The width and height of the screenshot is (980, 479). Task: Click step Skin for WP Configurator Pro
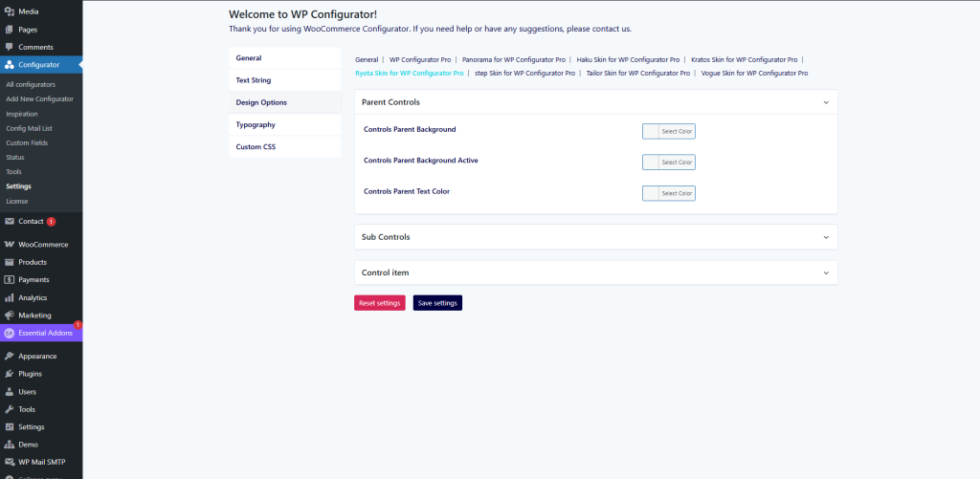(x=525, y=73)
